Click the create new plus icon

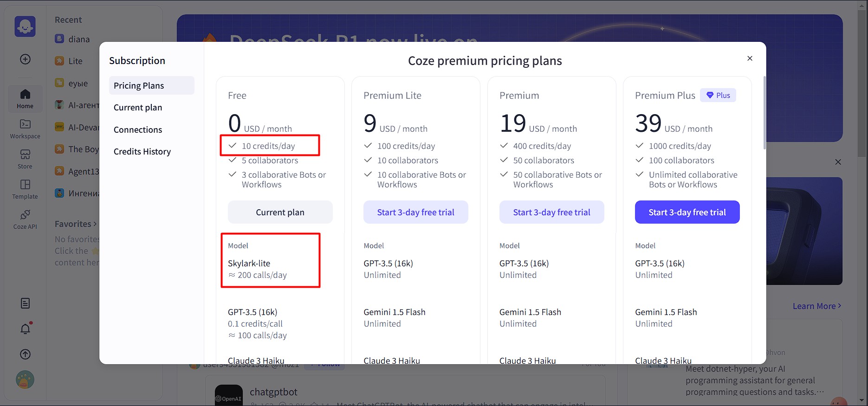click(x=26, y=59)
